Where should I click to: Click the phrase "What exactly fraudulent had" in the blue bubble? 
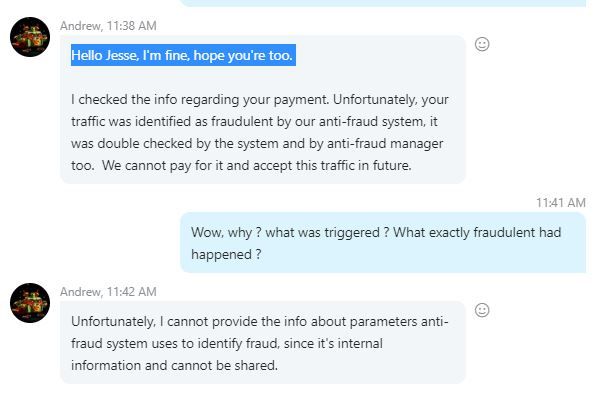click(x=477, y=233)
